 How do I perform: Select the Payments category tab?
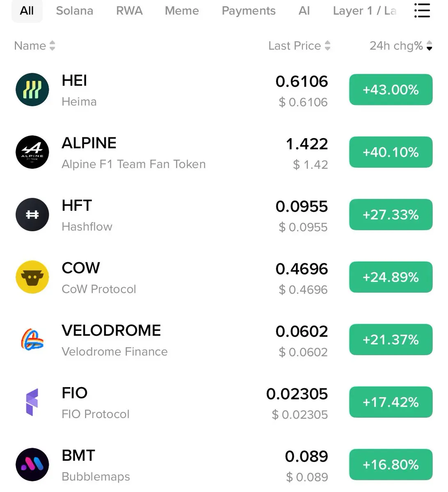click(x=249, y=11)
